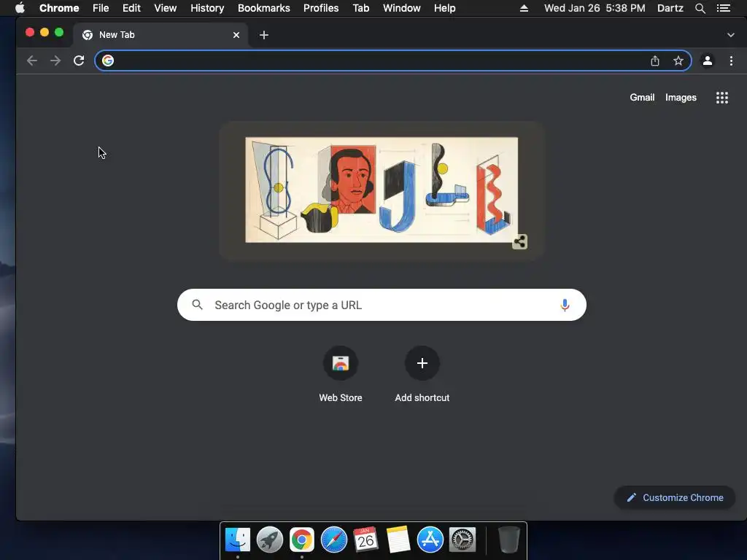Open the Apple menu

tap(20, 8)
